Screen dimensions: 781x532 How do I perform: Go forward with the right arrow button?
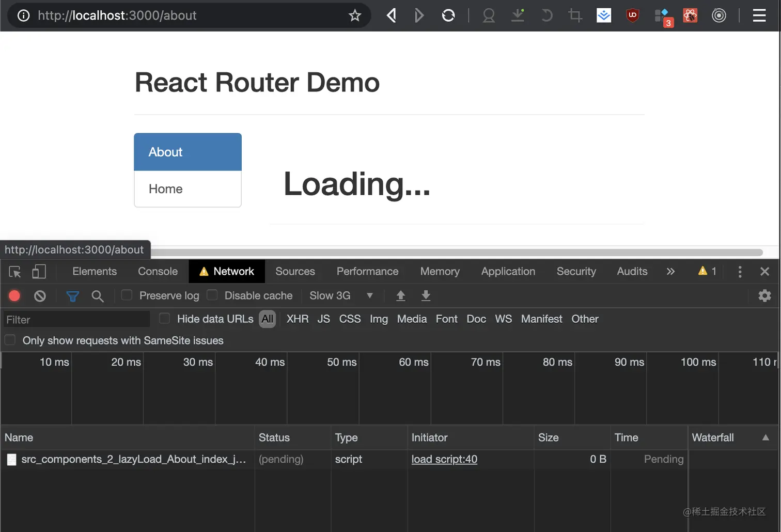coord(419,15)
